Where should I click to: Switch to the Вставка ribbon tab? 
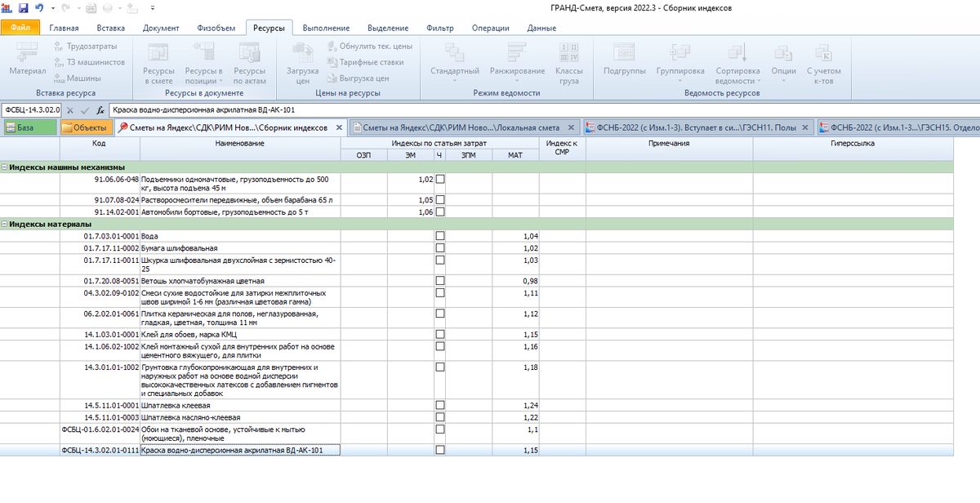pyautogui.click(x=110, y=28)
